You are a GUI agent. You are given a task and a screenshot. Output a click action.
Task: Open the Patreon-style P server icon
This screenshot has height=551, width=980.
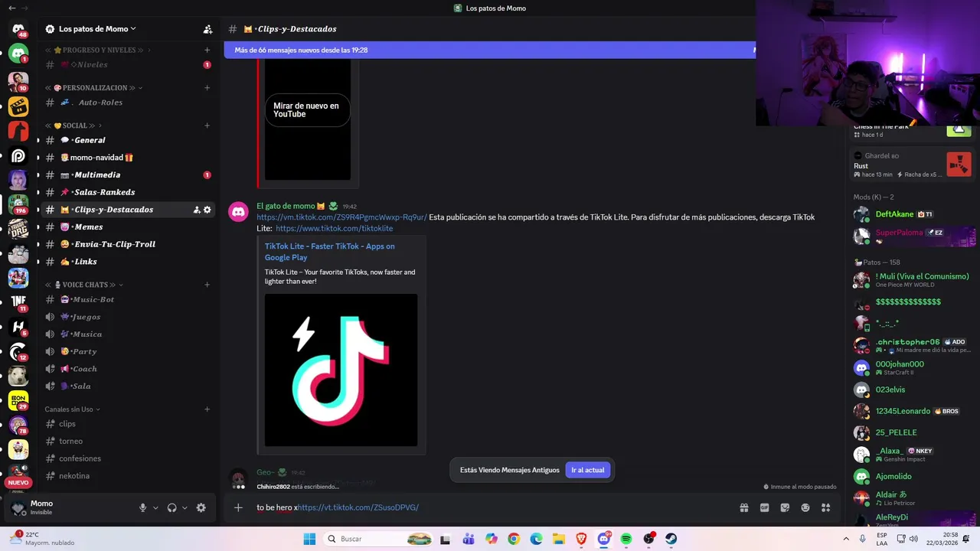pyautogui.click(x=18, y=155)
